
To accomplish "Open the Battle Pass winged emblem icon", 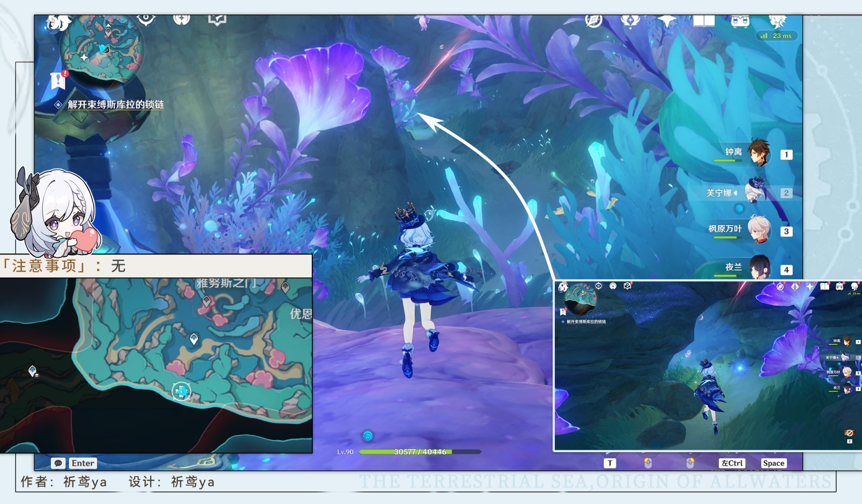I will [x=630, y=21].
